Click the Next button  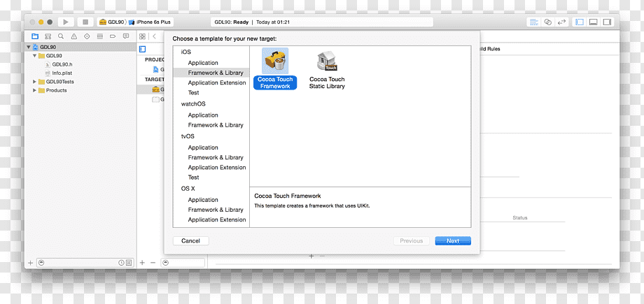453,241
